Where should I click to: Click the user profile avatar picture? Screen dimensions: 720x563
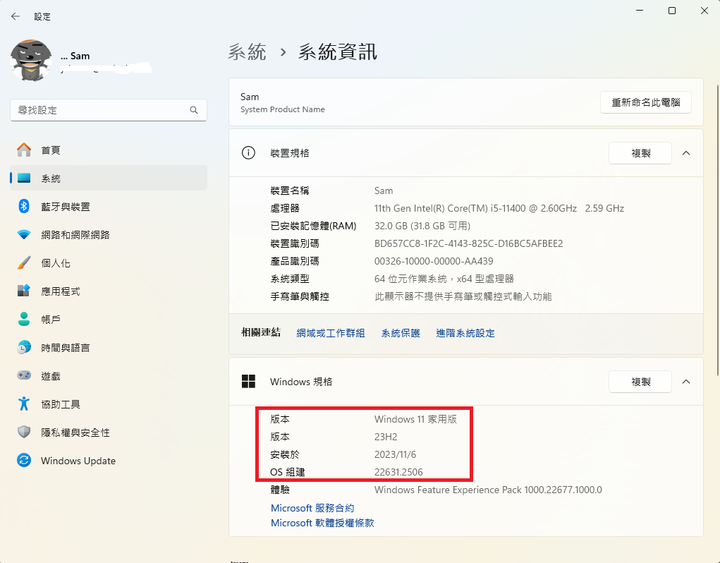pos(31,60)
